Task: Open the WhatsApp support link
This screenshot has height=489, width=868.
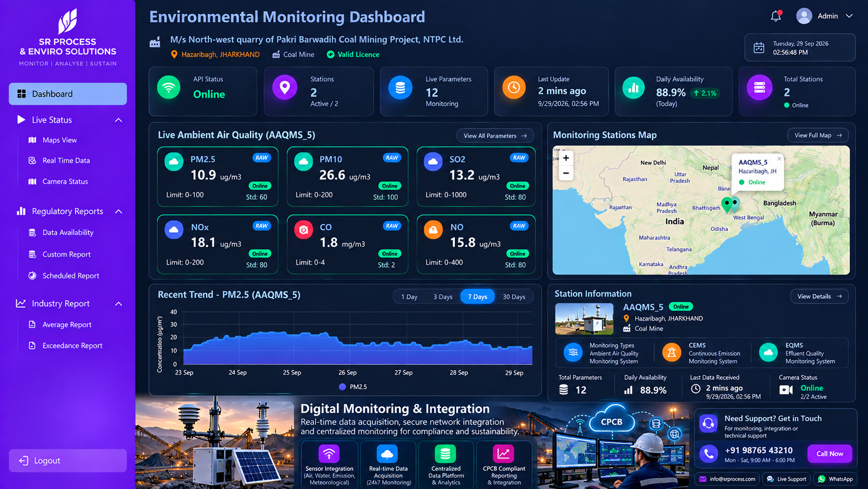Action: [835, 479]
